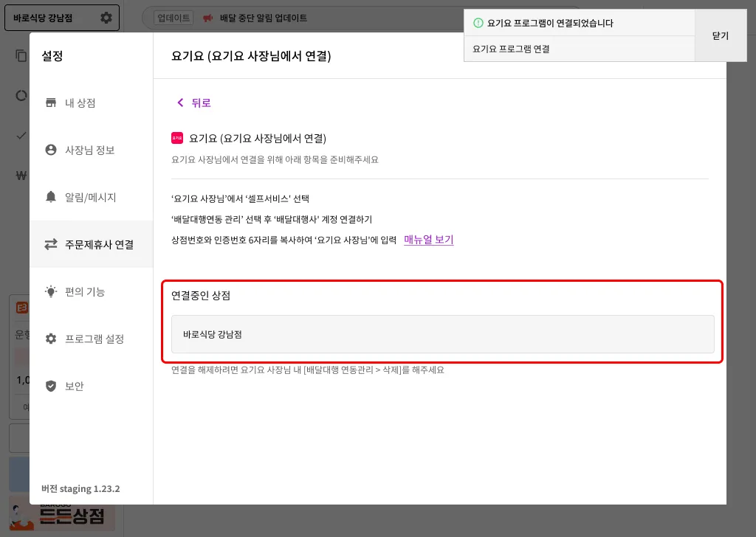Click the '셀프서비스' 선택 instruction line

pyautogui.click(x=240, y=198)
